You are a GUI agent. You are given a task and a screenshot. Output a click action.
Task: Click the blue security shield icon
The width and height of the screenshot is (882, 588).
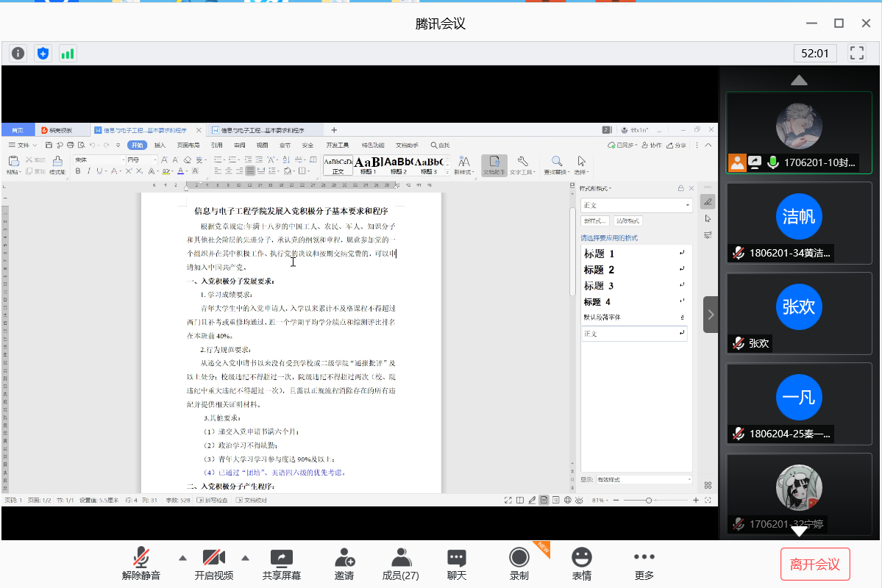pos(43,53)
